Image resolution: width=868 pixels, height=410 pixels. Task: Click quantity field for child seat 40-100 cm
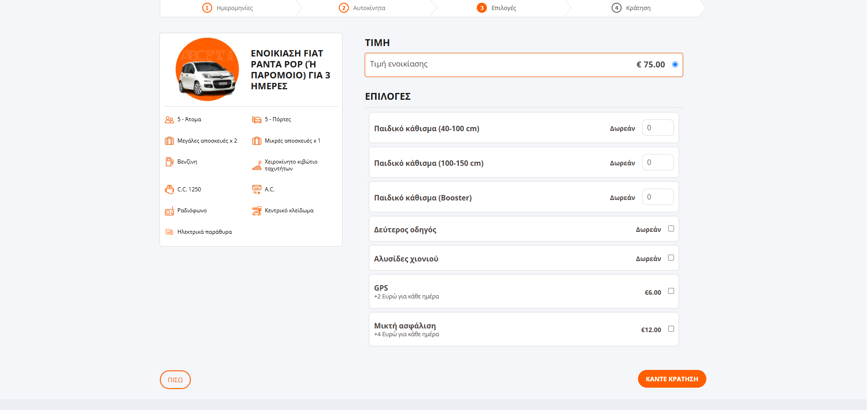pos(658,128)
